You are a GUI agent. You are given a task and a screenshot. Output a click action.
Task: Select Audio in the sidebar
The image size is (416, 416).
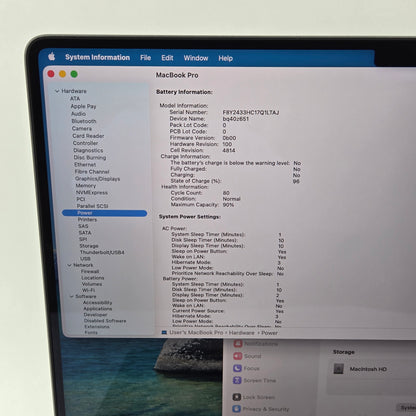click(x=78, y=114)
